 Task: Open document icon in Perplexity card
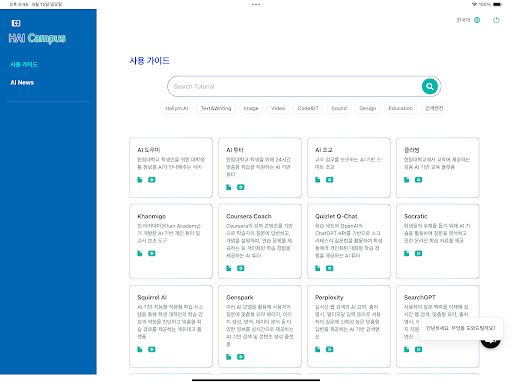click(317, 349)
